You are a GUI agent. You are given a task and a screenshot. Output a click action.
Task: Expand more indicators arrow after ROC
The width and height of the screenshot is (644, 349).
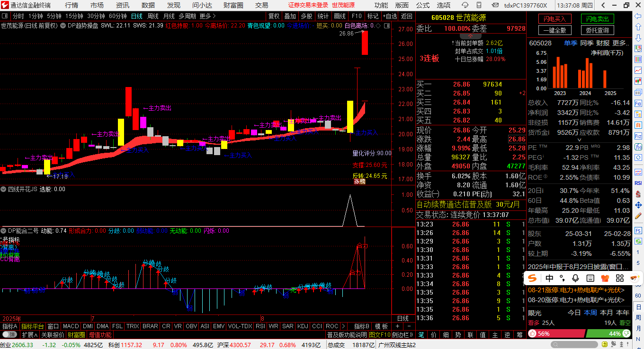tap(344, 326)
